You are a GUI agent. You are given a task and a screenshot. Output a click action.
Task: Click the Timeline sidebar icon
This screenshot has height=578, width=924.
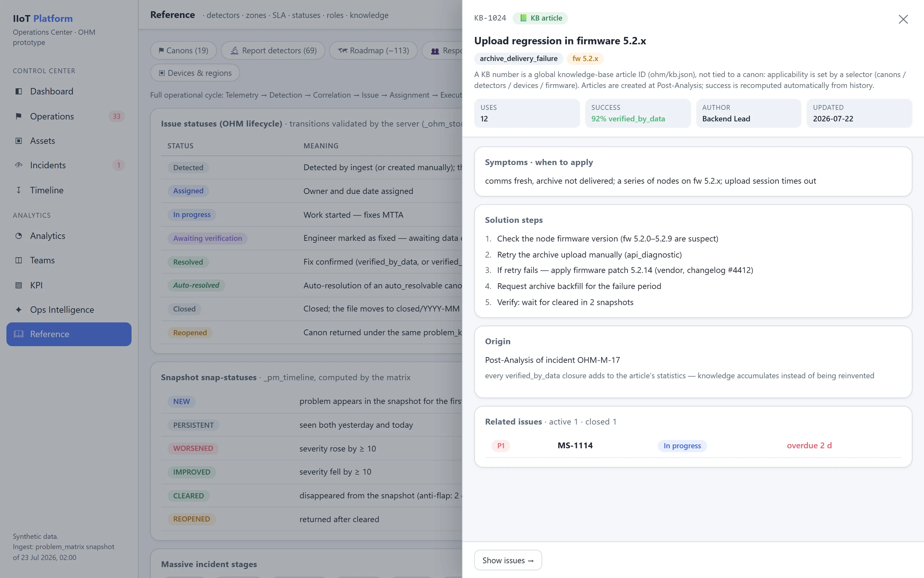click(18, 190)
